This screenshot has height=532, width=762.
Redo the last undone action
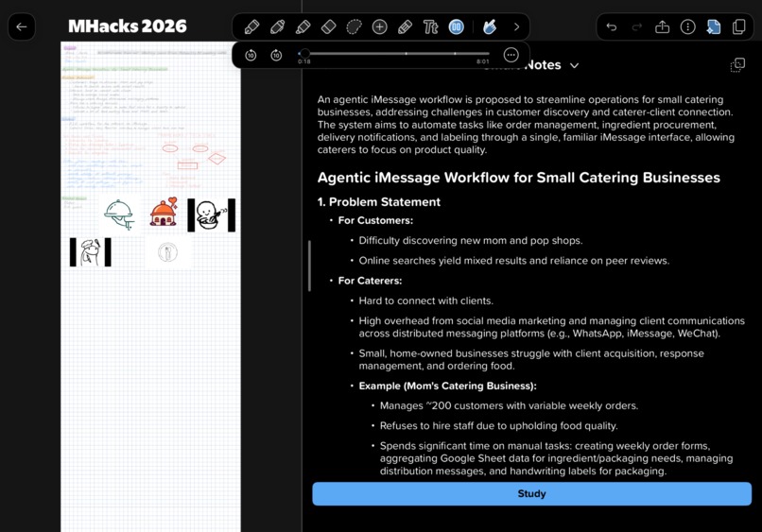coord(636,26)
